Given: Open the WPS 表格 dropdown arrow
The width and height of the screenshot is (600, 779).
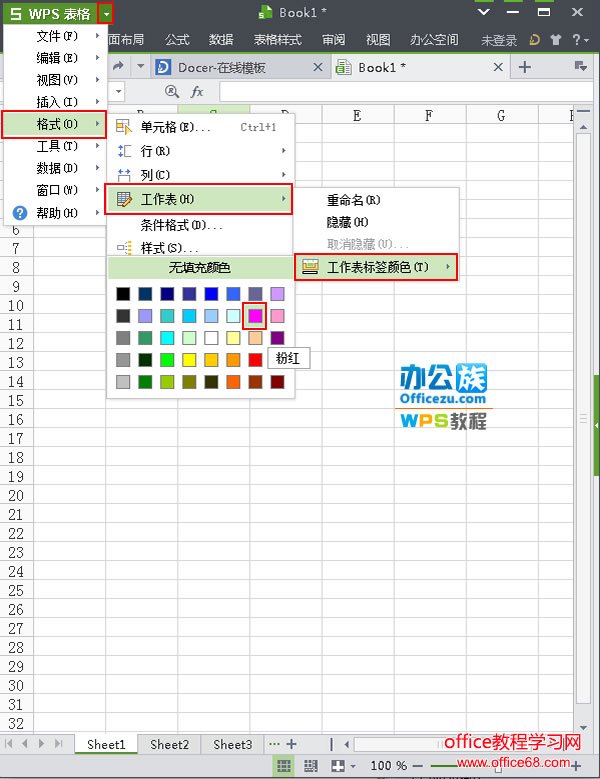Looking at the screenshot, I should point(106,13).
